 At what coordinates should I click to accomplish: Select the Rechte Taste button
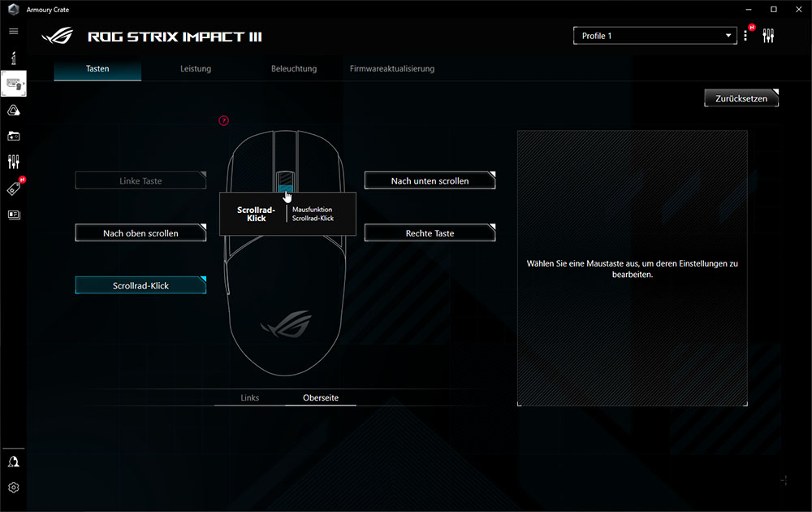pos(430,233)
